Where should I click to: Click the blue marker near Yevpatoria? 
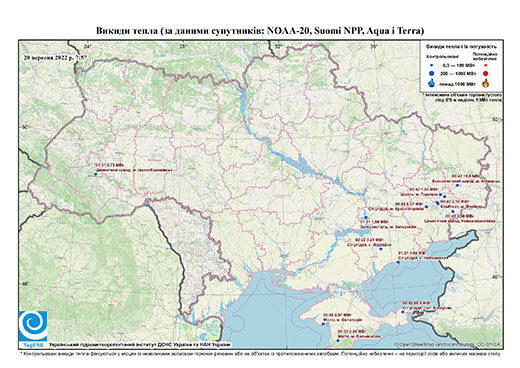pos(322,324)
